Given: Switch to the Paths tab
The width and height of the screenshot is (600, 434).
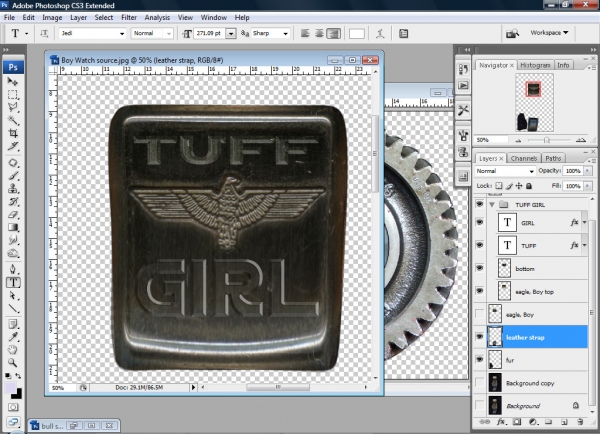Looking at the screenshot, I should (553, 158).
